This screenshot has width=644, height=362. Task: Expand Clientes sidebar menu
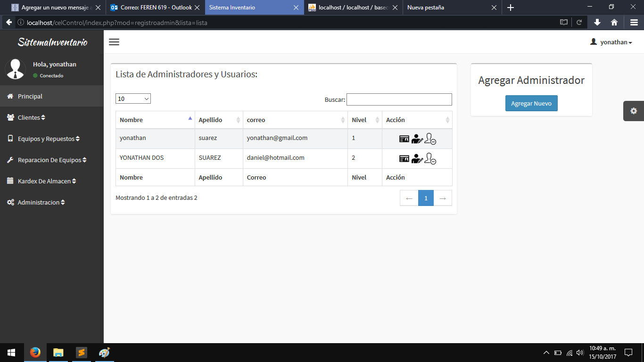click(52, 117)
